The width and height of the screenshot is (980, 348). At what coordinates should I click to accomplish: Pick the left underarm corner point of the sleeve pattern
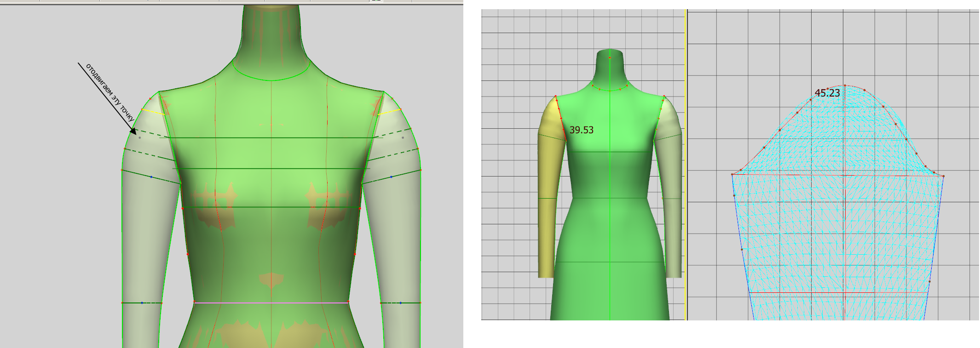click(x=732, y=174)
